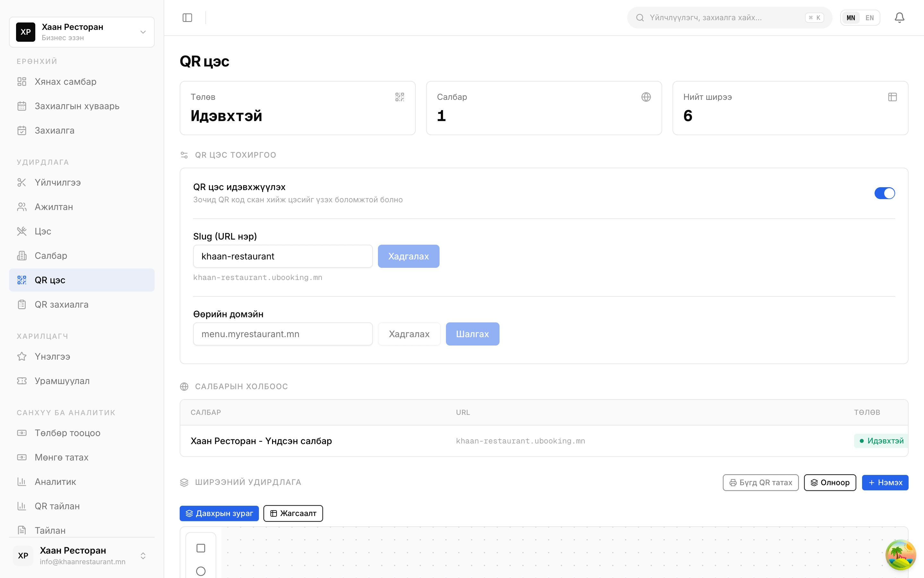Click the QR цэс sidebar icon
The image size is (924, 578).
[x=22, y=280]
